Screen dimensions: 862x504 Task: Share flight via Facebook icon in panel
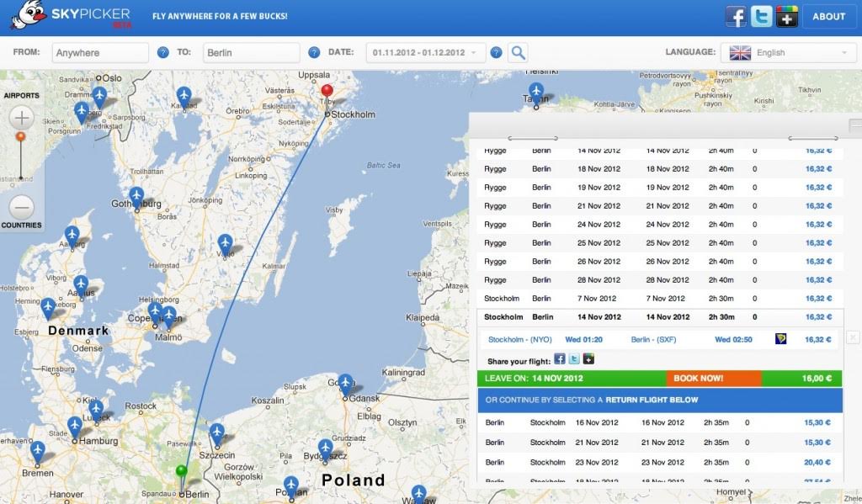pyautogui.click(x=560, y=359)
